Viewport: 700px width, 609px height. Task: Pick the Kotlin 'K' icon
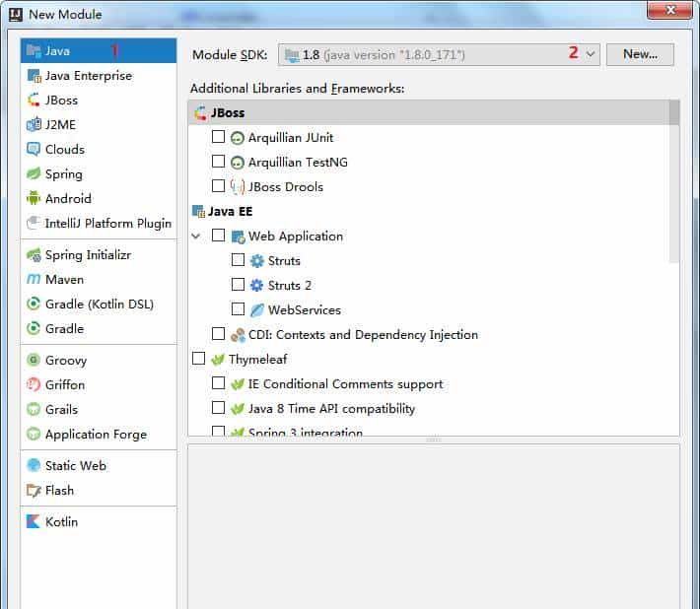(34, 521)
